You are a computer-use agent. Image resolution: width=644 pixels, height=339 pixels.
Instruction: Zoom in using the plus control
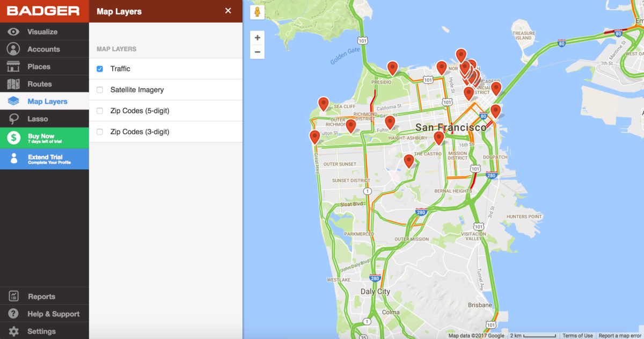tap(257, 38)
